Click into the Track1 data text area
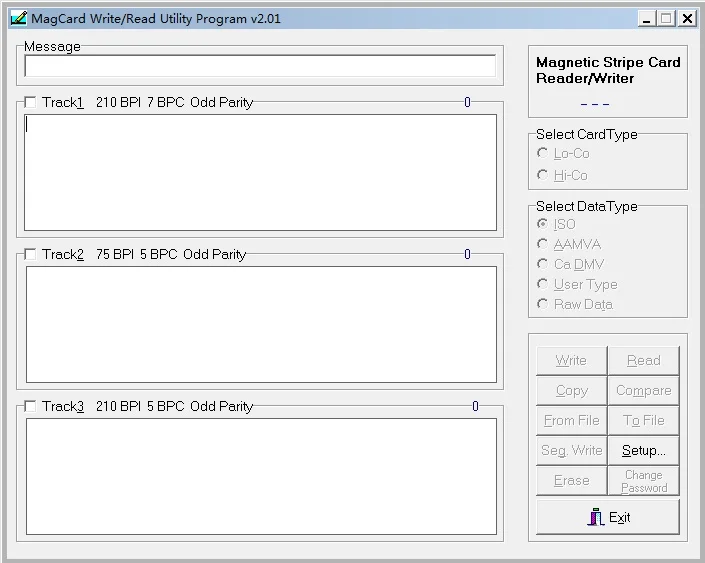 coord(260,172)
